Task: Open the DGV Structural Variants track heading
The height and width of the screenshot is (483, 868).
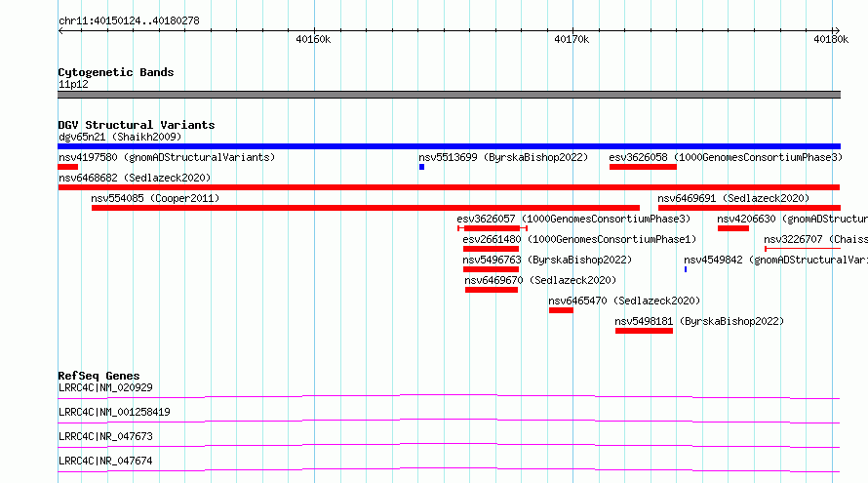Action: coord(137,125)
